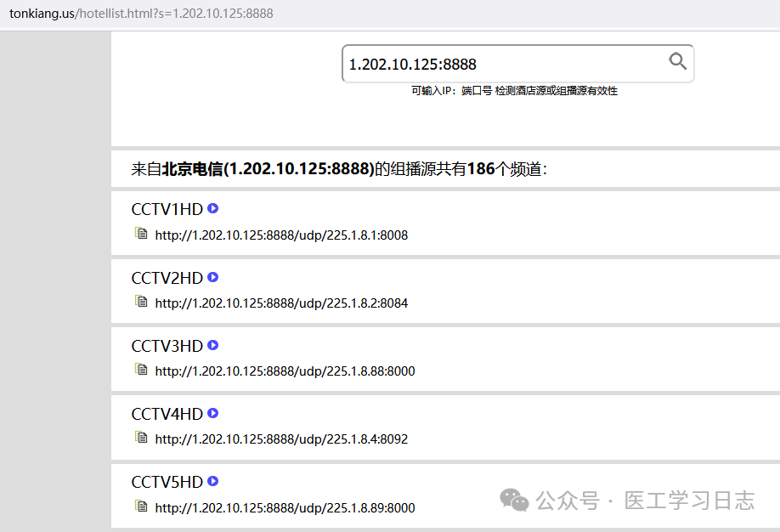Click the CCTV2HD channel name
The width and height of the screenshot is (780, 532).
click(x=167, y=278)
